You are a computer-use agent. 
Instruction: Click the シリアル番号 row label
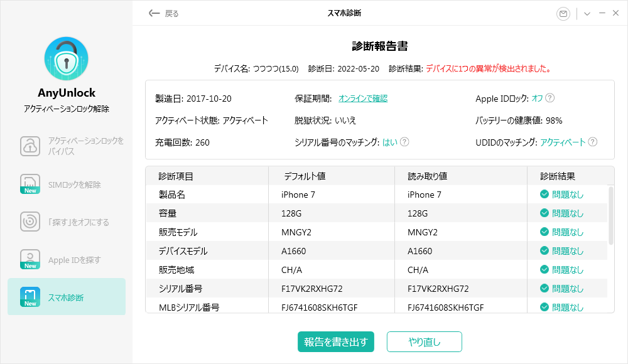(x=180, y=289)
